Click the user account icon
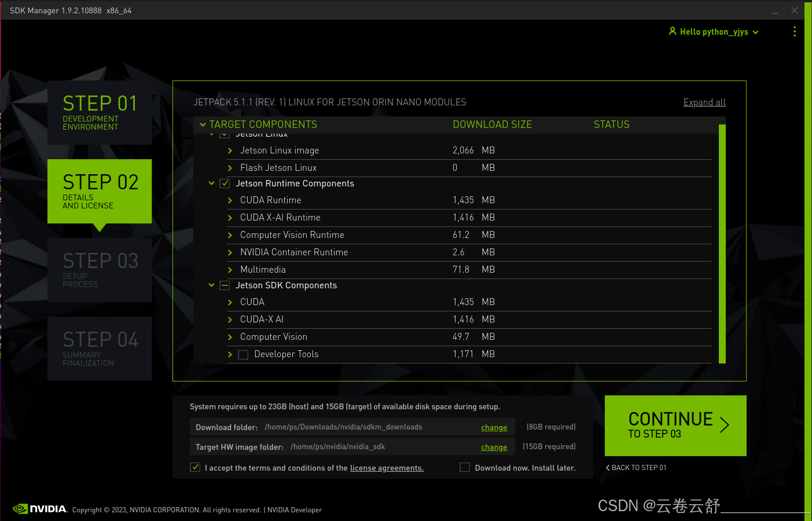The image size is (812, 521). click(x=673, y=31)
